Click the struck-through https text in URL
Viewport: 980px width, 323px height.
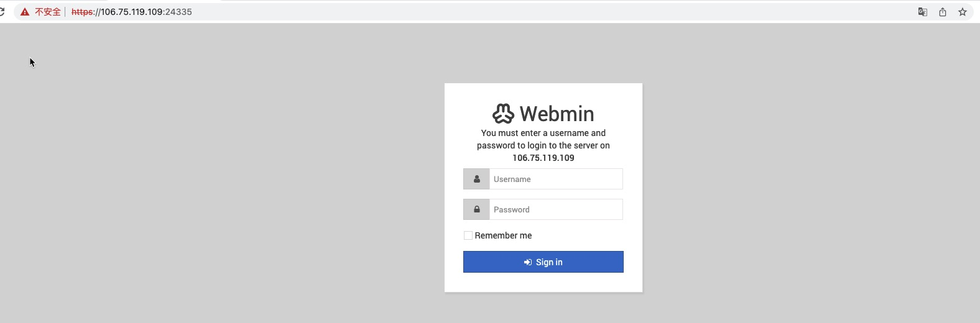[82, 12]
